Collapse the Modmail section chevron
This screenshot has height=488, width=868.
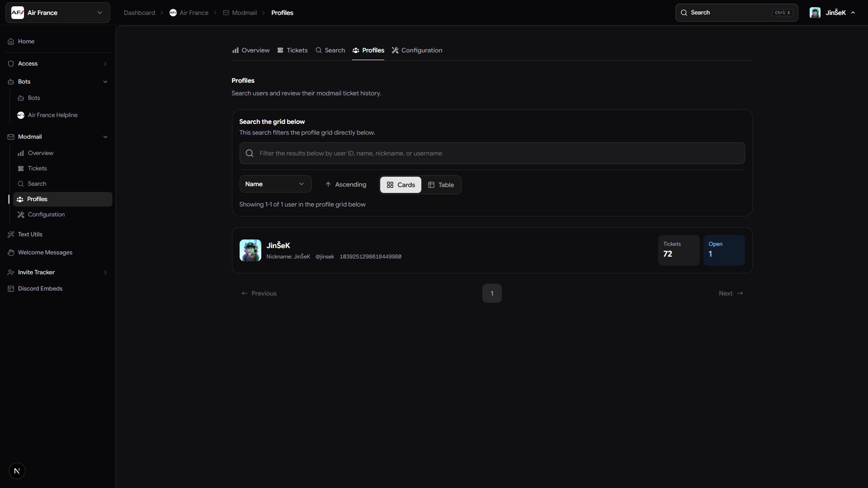click(x=105, y=137)
